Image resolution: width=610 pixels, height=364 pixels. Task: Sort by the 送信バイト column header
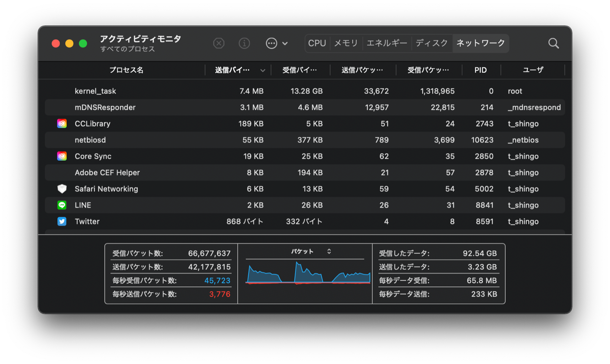tap(232, 70)
